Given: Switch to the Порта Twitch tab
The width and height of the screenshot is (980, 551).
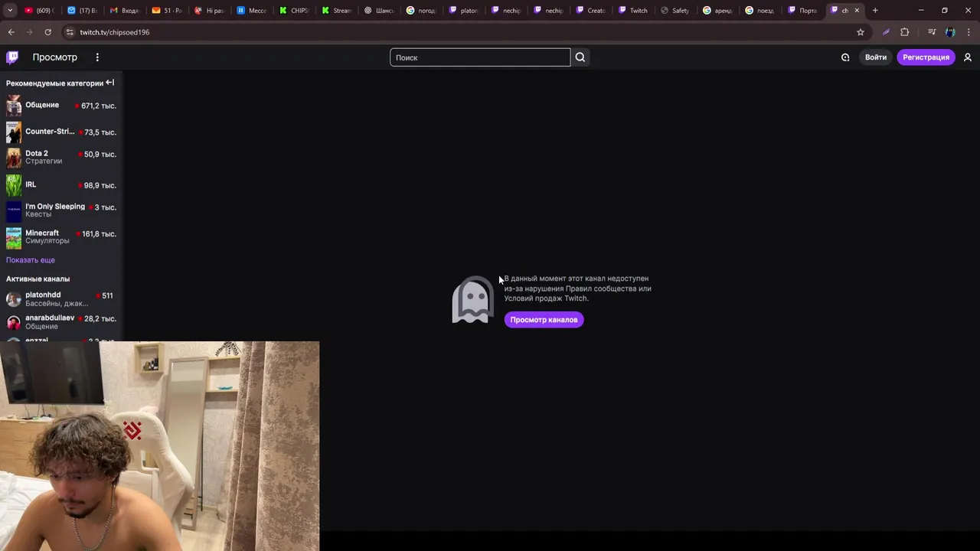Looking at the screenshot, I should coord(802,10).
